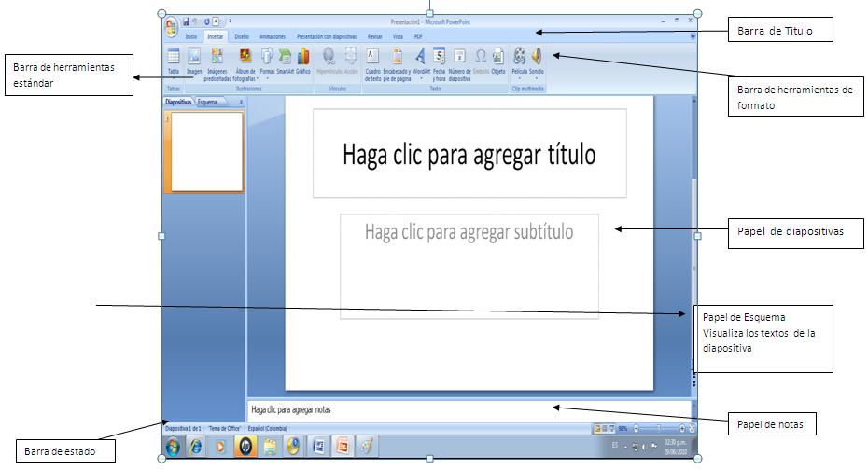Go to the Animaciones tab
Screen dimensions: 868x470
[x=273, y=36]
